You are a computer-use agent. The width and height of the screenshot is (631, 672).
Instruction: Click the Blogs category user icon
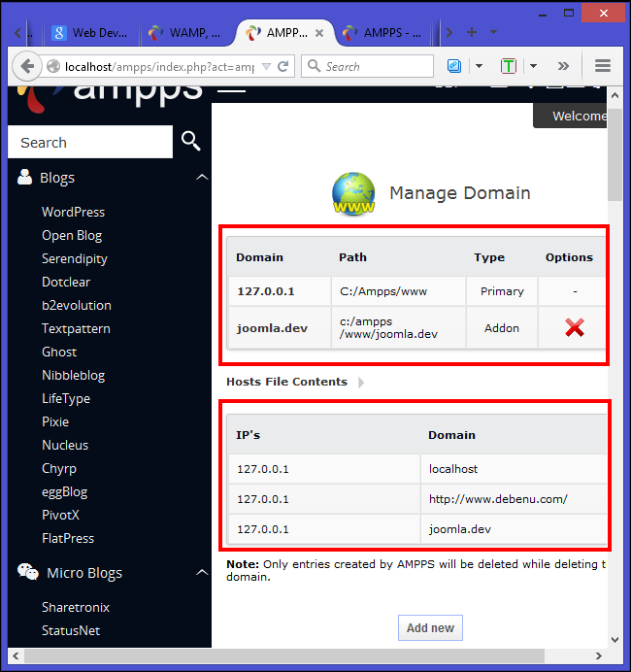(x=25, y=177)
